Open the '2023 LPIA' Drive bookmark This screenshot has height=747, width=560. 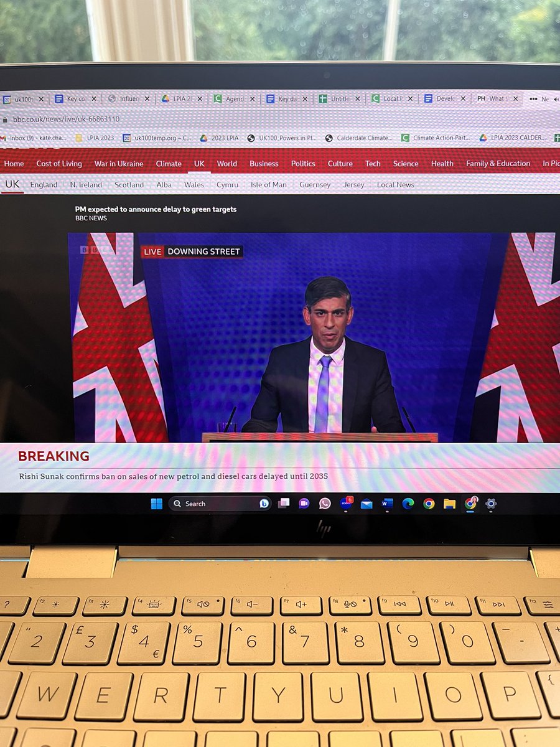pyautogui.click(x=220, y=138)
